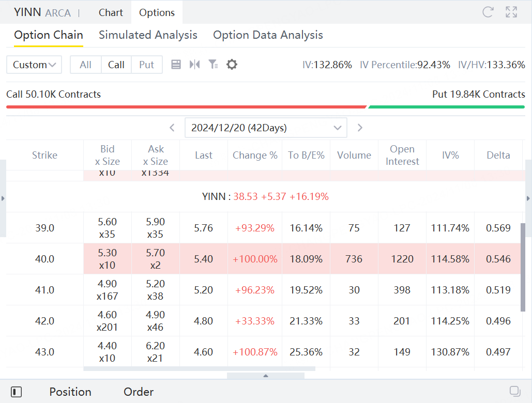Open option chain settings gear
This screenshot has height=403, width=532.
coord(232,65)
